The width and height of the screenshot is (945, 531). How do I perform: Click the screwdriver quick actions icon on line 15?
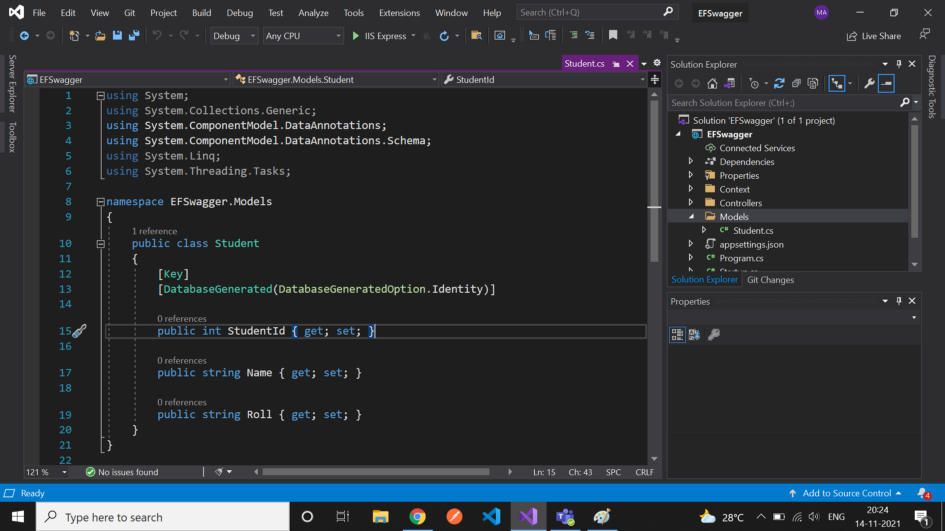tap(79, 331)
